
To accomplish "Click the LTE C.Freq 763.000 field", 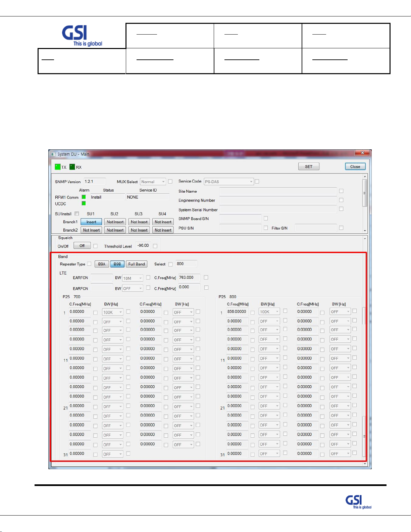I will tap(189, 278).
